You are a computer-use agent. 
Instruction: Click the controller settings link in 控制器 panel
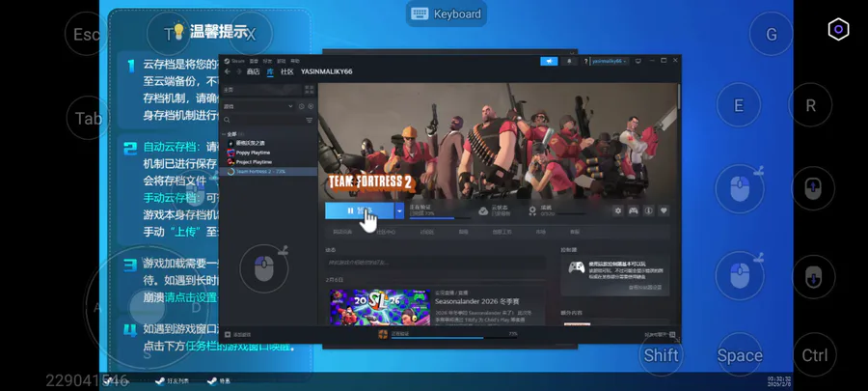645,288
